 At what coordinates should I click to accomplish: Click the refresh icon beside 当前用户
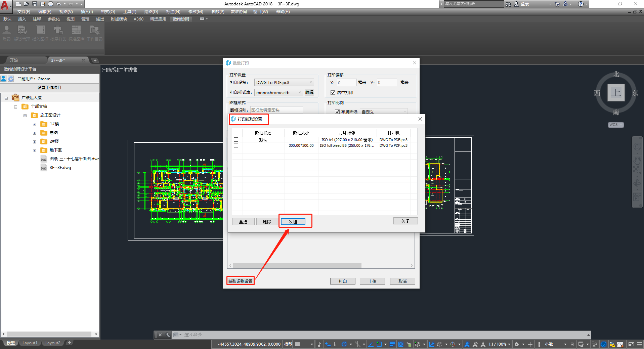[x=11, y=79]
